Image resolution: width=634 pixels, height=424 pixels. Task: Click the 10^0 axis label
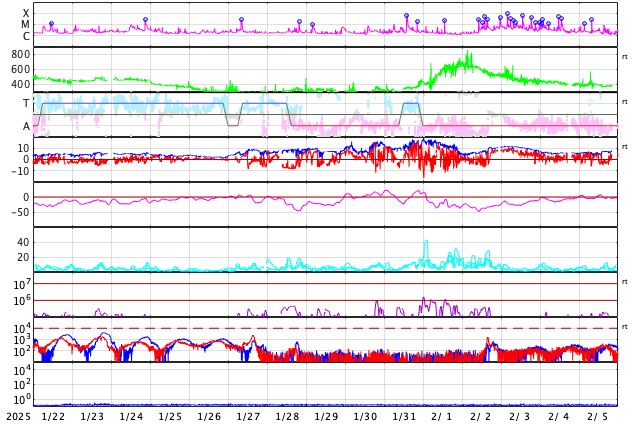(x=23, y=400)
